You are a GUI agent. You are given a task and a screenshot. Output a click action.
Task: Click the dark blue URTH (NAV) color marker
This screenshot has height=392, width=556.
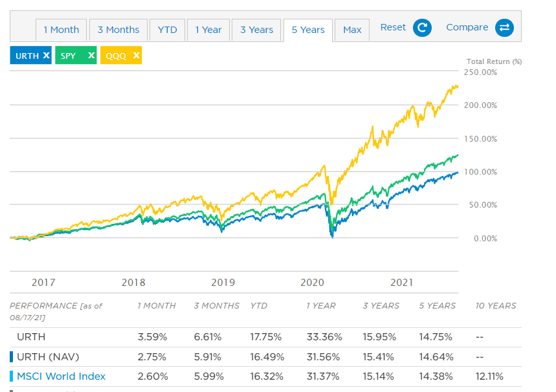click(x=12, y=356)
